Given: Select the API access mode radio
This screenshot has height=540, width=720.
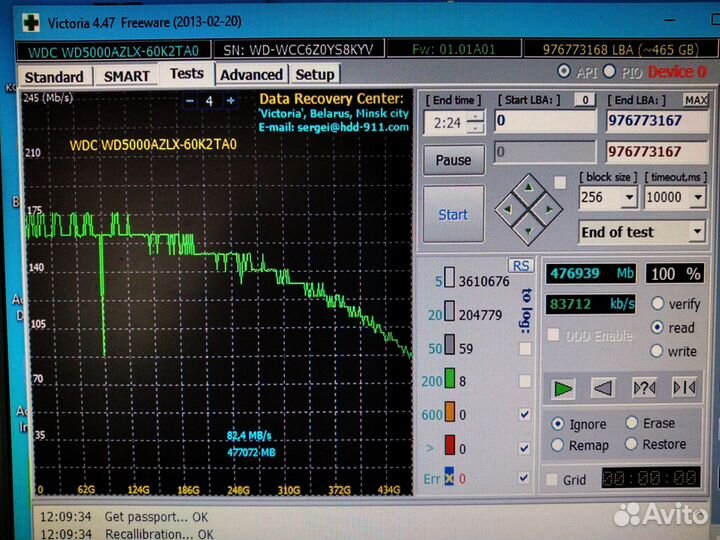Looking at the screenshot, I should (x=564, y=71).
